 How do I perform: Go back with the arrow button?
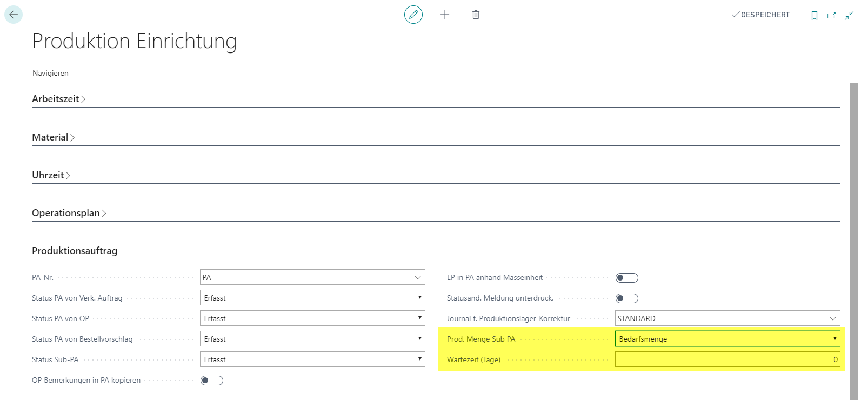coord(14,15)
